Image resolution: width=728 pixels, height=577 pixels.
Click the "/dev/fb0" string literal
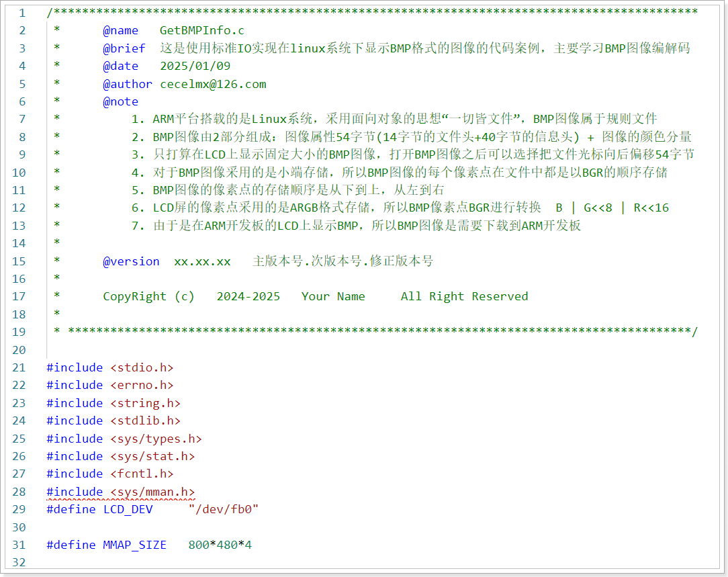[x=224, y=510]
